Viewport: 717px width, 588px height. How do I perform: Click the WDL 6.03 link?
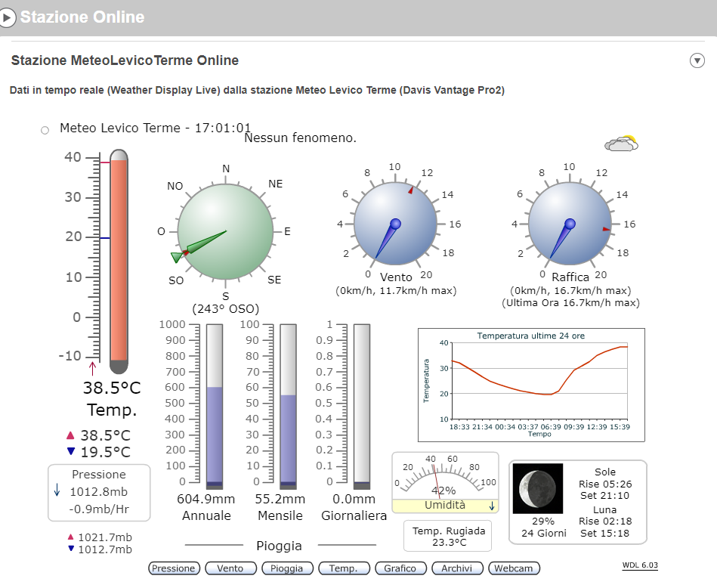(639, 565)
